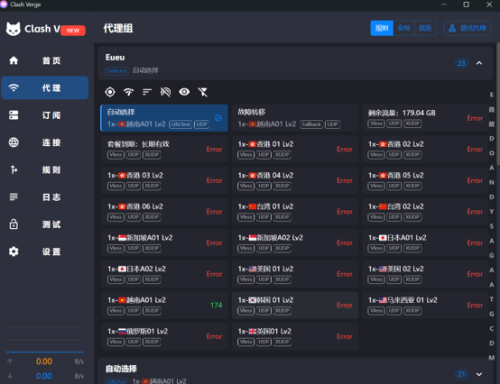The width and height of the screenshot is (500, 384).
Task: Select the 香港 04 Lv2 proxy node
Action: tap(295, 180)
